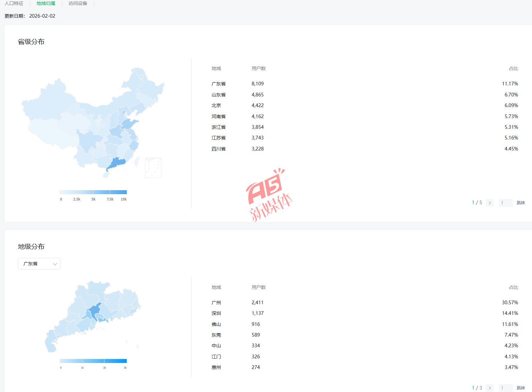
Task: Click the Guangdong city map legend bar
Action: (93, 361)
